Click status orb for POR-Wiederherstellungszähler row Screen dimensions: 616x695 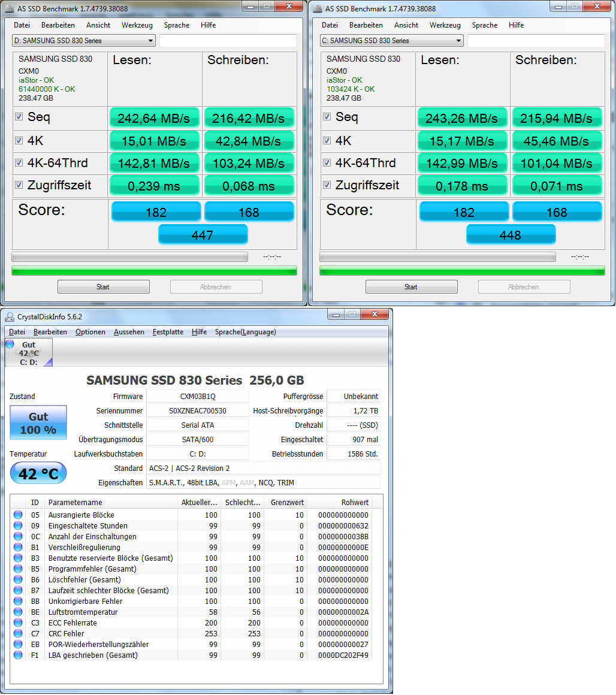18,644
